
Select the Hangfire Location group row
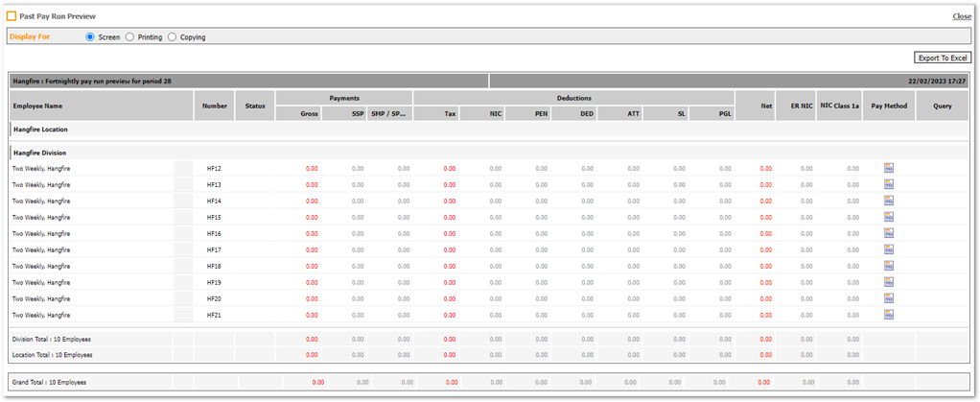(x=40, y=129)
